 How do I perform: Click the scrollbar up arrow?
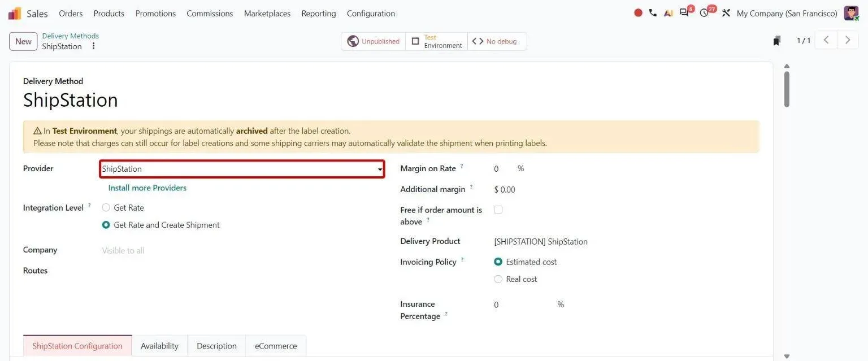tap(787, 66)
